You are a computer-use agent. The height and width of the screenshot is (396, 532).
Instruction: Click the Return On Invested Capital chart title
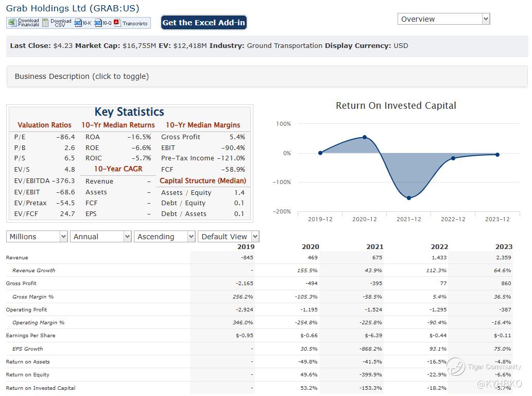396,105
